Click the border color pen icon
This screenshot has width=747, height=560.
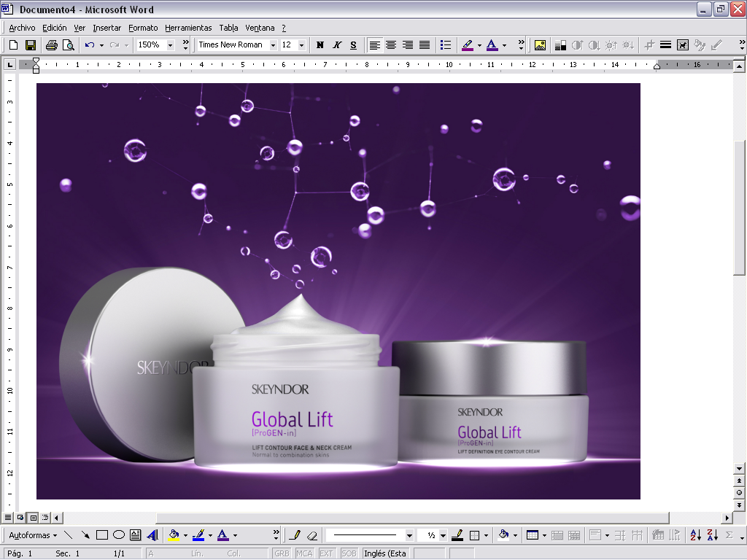[457, 535]
